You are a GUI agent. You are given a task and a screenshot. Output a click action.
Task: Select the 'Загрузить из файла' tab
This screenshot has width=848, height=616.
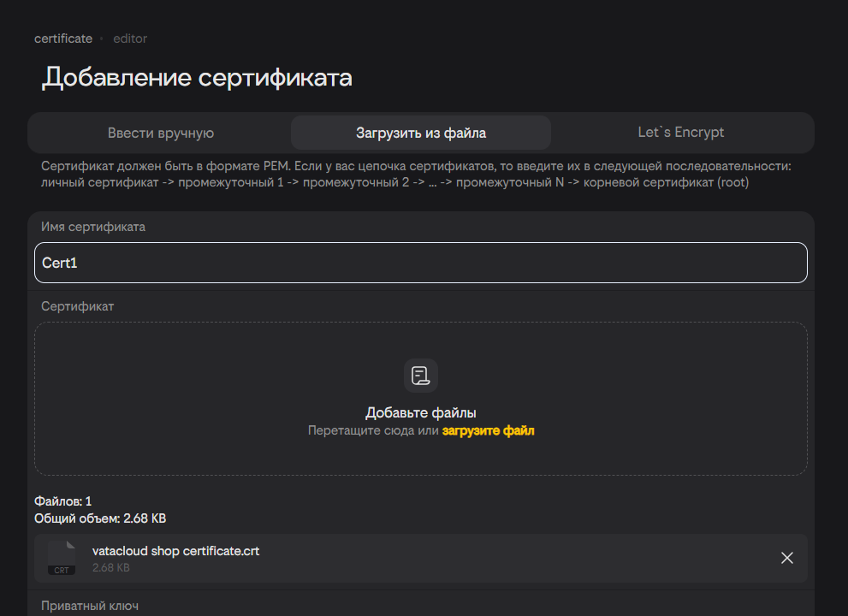(x=421, y=133)
